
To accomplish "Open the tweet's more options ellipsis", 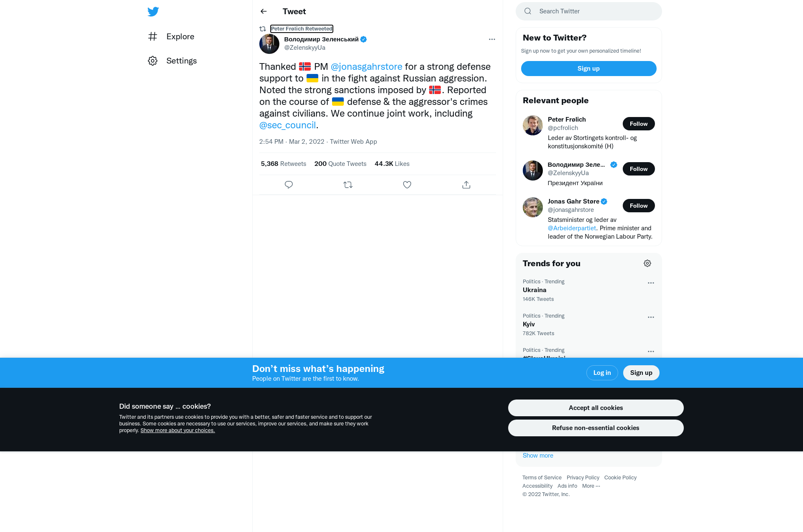I will 492,39.
